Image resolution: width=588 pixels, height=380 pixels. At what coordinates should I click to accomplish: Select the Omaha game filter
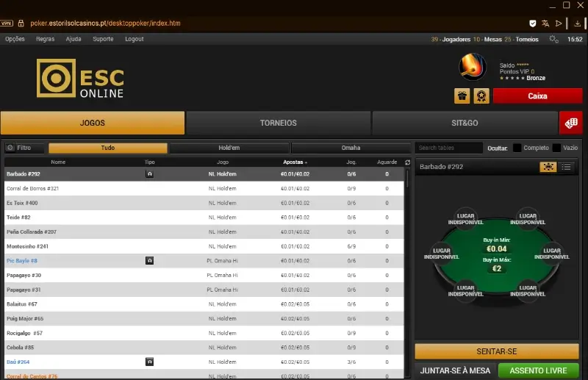[x=351, y=148]
